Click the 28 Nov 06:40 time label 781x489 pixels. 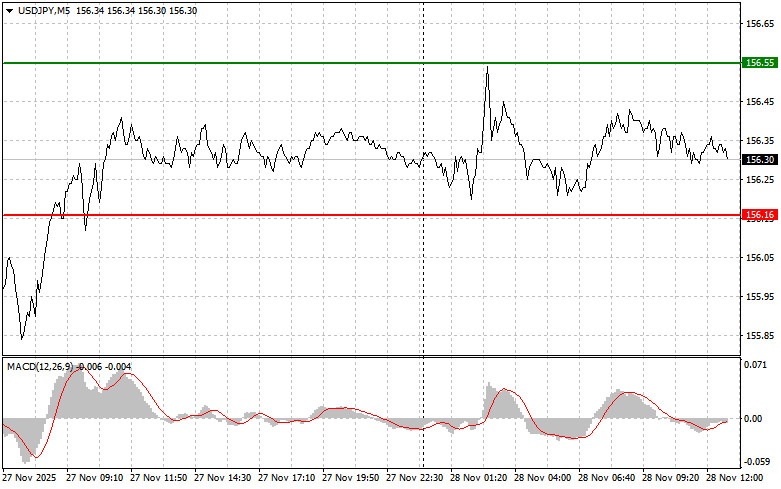(607, 478)
